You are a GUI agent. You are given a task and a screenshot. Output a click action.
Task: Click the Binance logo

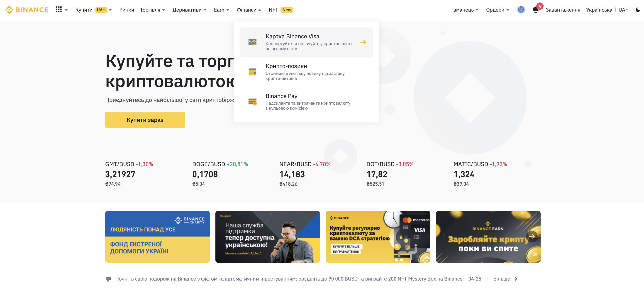click(27, 10)
